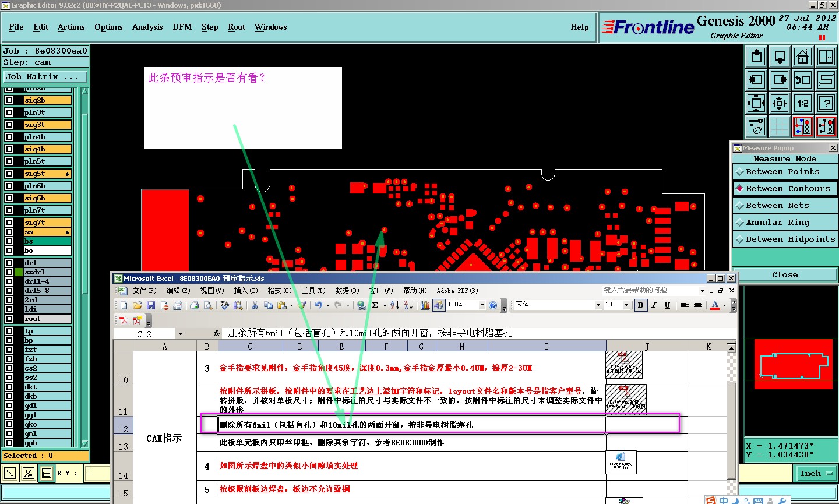Open the Excel zoom percentage dropdown

point(482,305)
